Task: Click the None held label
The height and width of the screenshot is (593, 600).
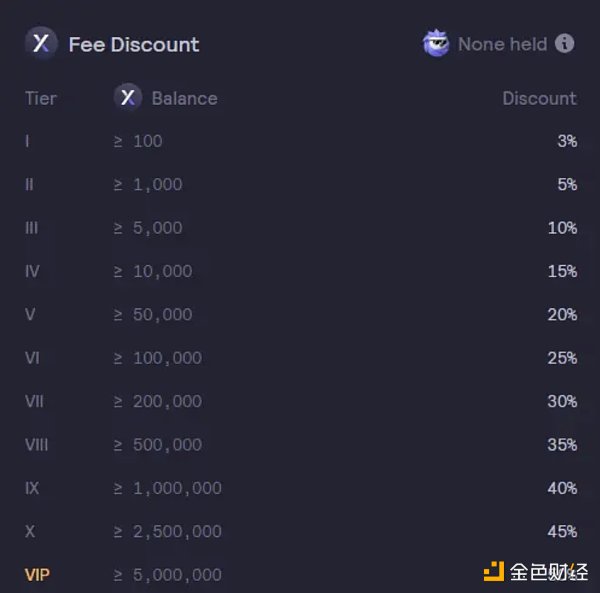Action: tap(502, 44)
